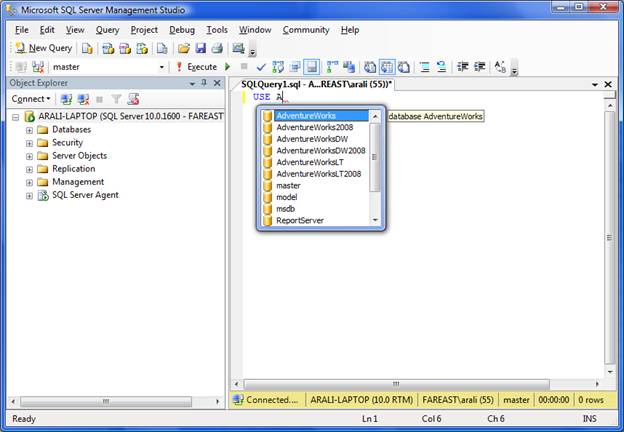
Task: Click the Cancel Executing Query stop icon
Action: coord(244,66)
